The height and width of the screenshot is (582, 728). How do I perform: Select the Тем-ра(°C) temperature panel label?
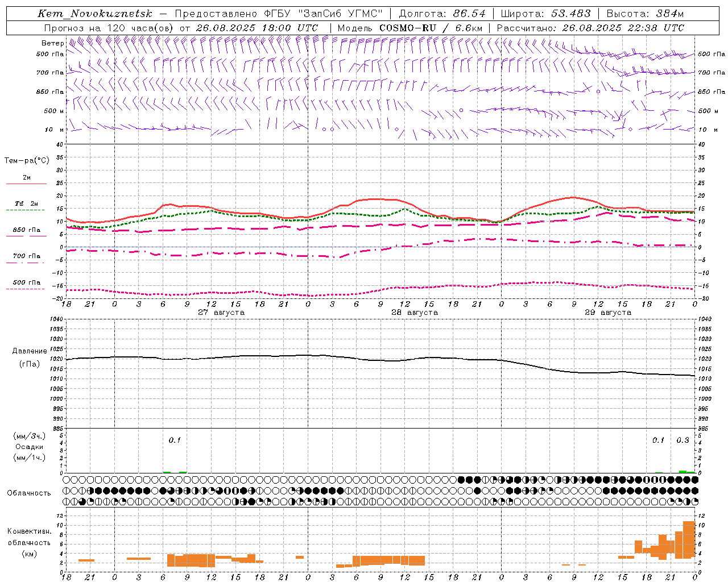(27, 161)
